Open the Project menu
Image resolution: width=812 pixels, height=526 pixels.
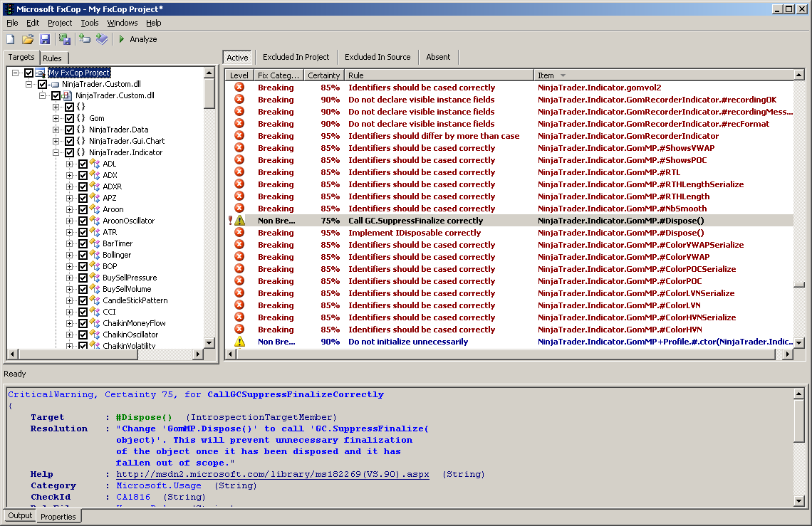60,23
